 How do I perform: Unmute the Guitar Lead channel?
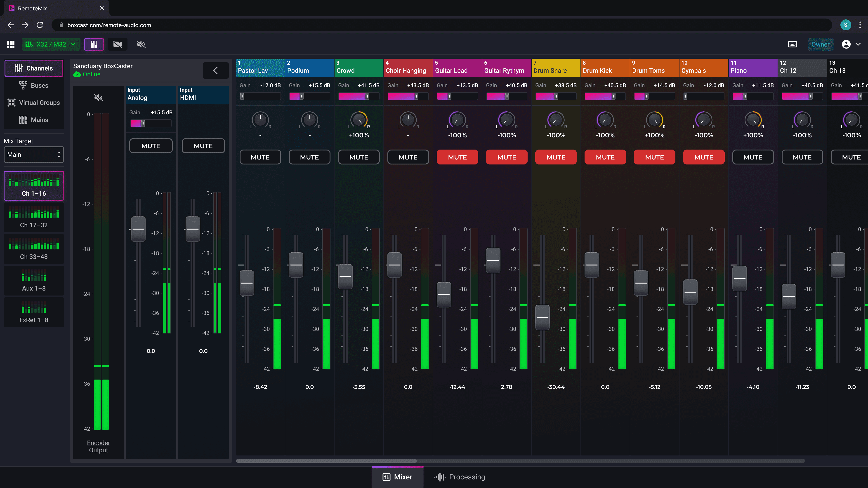(x=457, y=157)
